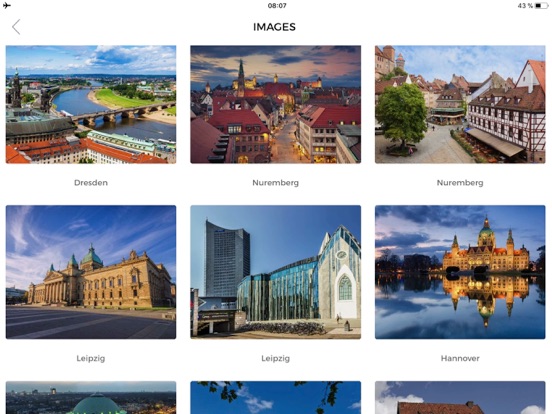Screen dimensions: 552x414
Task: Select the Dresden caption label
Action: [91, 183]
